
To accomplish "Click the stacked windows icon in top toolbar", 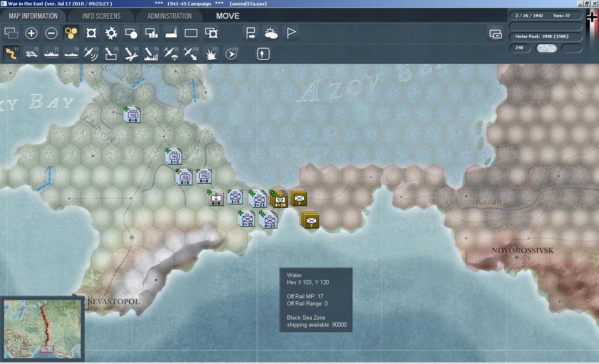I will pos(11,33).
